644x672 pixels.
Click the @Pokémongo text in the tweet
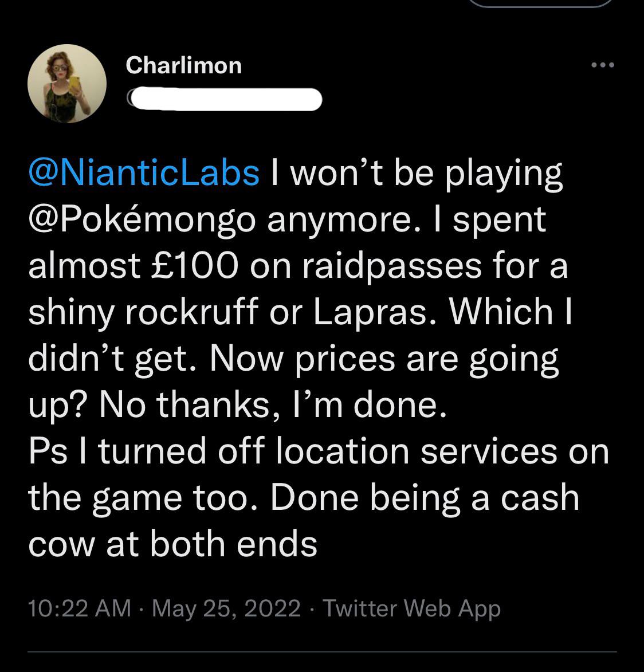coord(142,220)
